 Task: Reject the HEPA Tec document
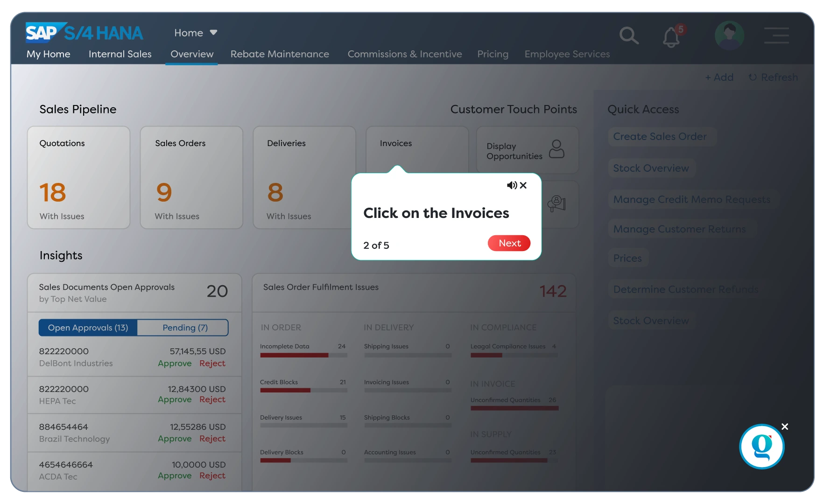tap(212, 399)
